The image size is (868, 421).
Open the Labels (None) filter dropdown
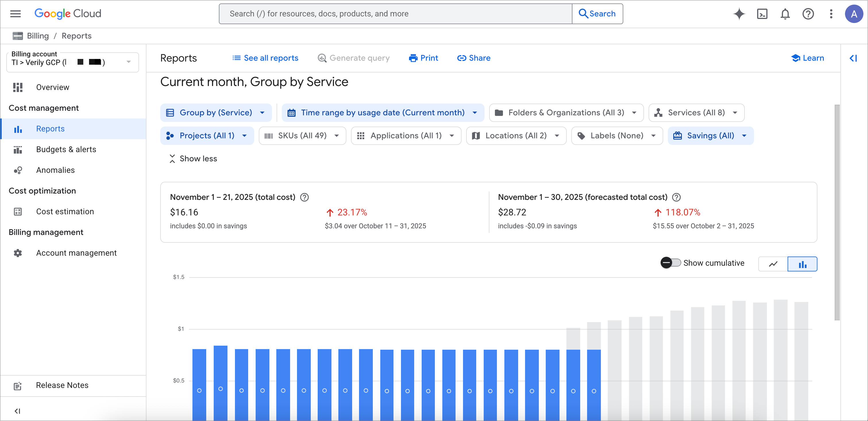tap(617, 135)
